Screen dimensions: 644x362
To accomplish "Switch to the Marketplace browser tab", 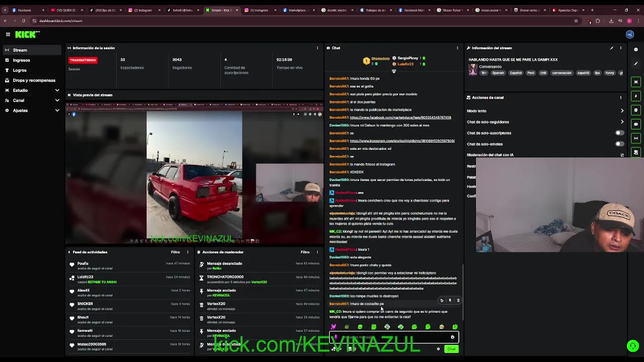I will [x=299, y=10].
